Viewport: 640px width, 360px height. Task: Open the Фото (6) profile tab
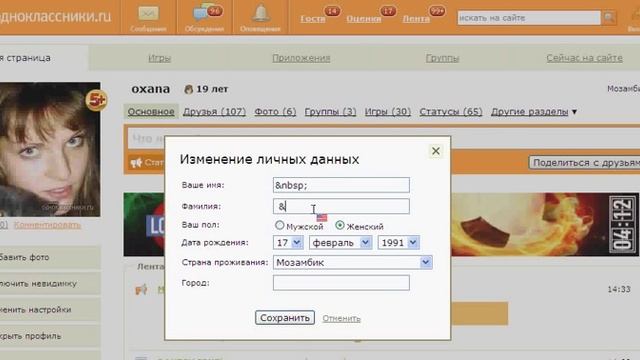coord(275,111)
